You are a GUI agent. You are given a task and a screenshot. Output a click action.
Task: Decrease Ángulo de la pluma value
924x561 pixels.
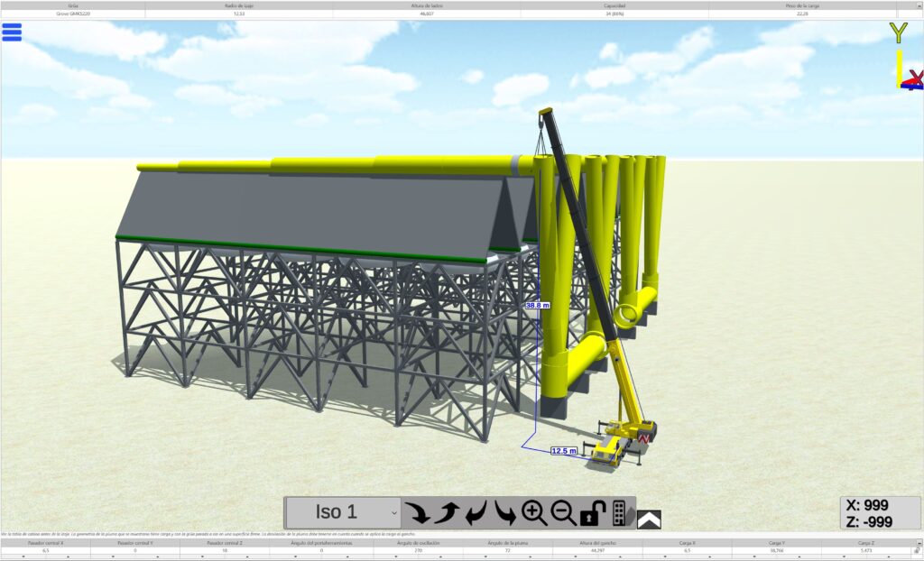click(x=485, y=556)
